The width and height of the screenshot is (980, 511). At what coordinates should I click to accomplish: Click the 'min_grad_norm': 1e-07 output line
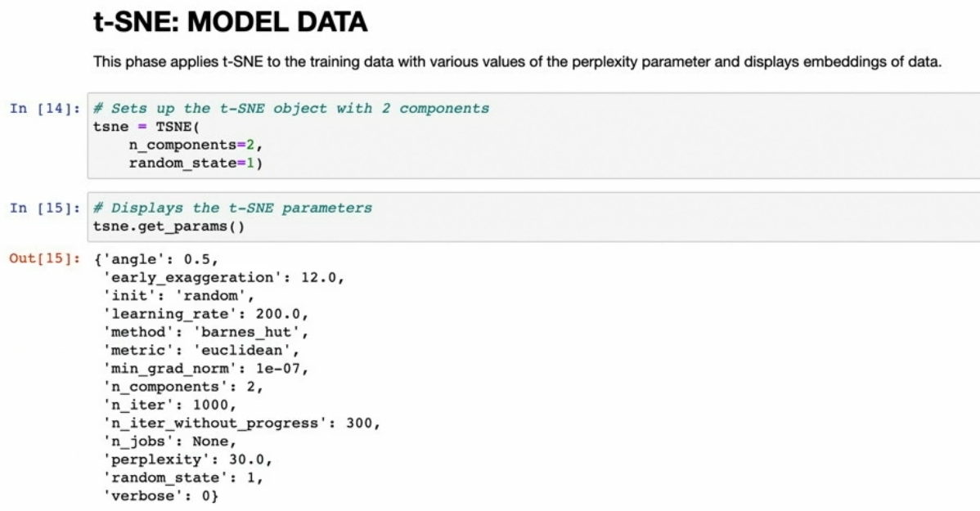coord(205,368)
